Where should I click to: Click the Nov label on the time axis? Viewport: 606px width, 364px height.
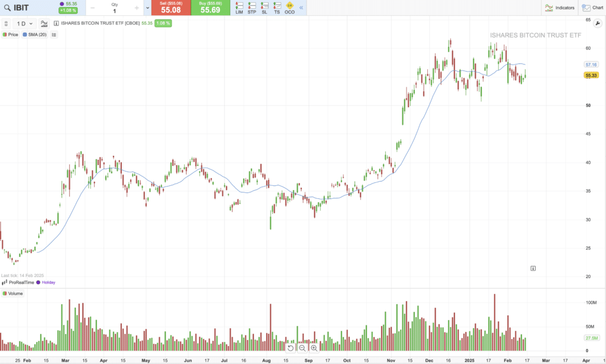(x=391, y=360)
